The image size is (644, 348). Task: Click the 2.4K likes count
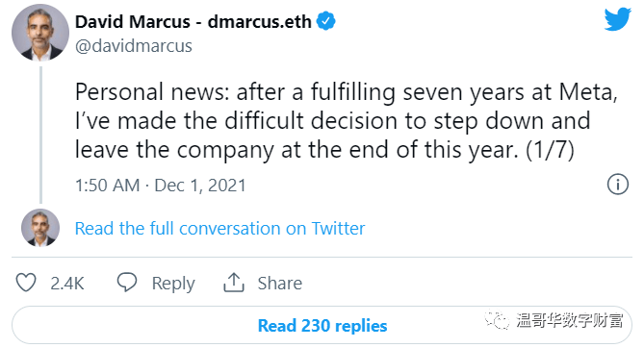[67, 284]
